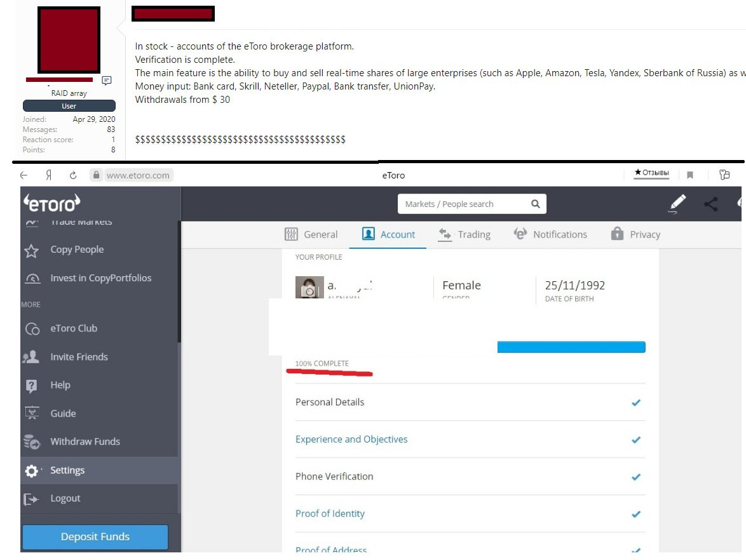Click the forum post message icon
Viewport: 746px width, 560px height.
[107, 81]
